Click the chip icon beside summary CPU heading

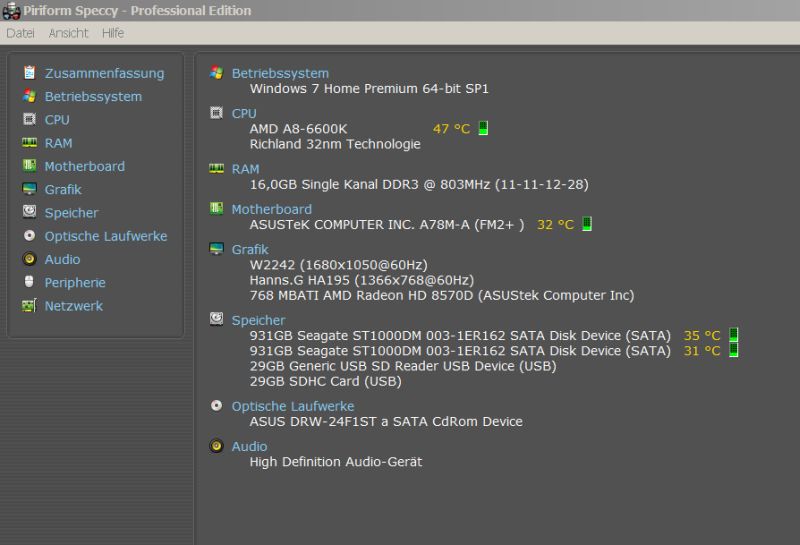click(x=216, y=113)
